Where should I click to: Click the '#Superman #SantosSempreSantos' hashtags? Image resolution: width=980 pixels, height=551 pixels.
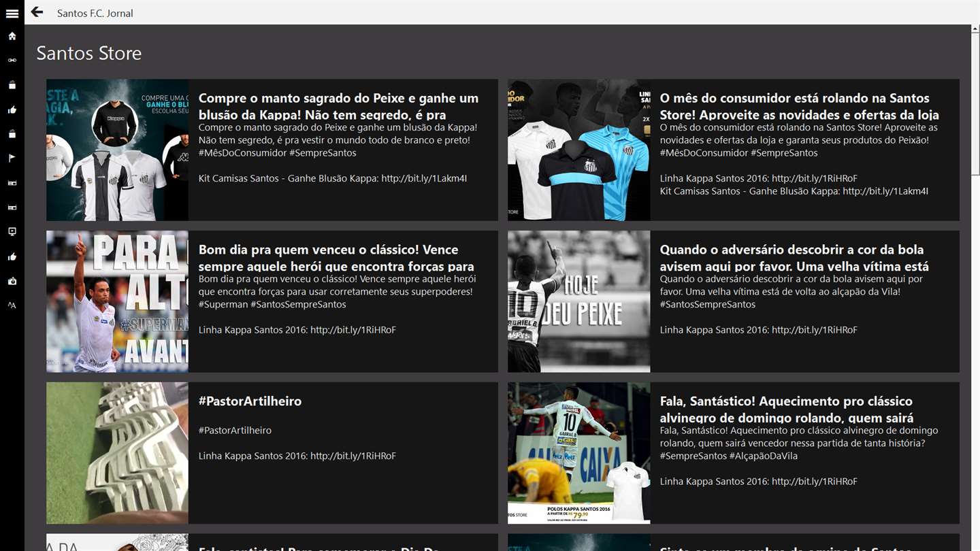(272, 305)
